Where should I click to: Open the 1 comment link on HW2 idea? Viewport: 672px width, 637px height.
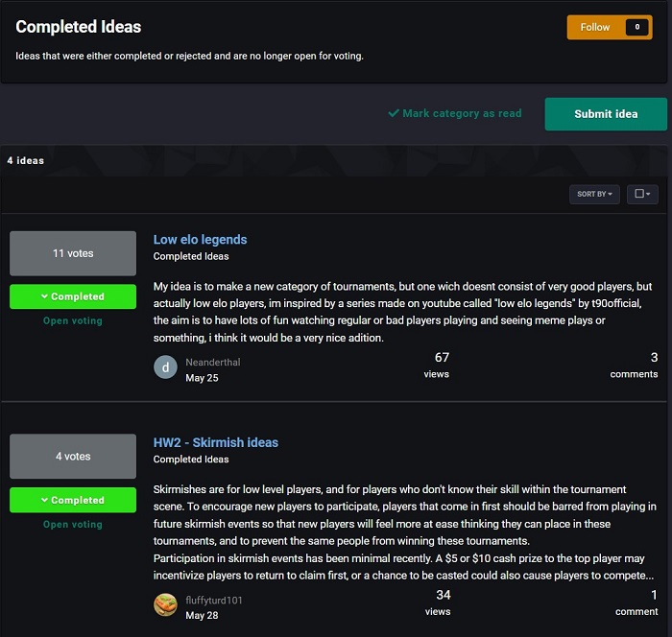pyautogui.click(x=636, y=602)
